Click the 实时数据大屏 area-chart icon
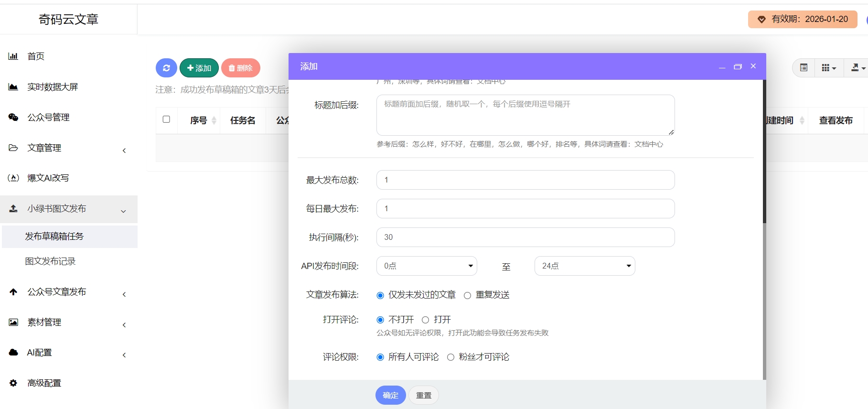This screenshot has height=409, width=868. pos(13,87)
